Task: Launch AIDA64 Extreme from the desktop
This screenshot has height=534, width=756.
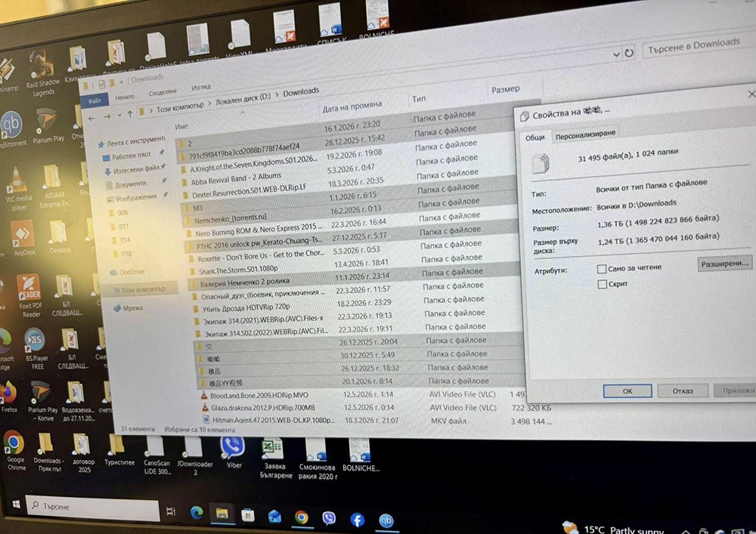Action: [52, 187]
